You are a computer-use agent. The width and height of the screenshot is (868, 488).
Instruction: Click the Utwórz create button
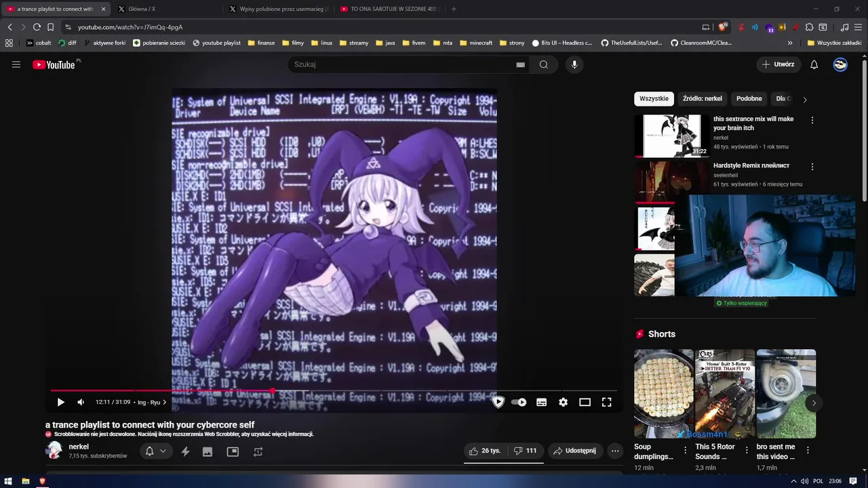778,64
